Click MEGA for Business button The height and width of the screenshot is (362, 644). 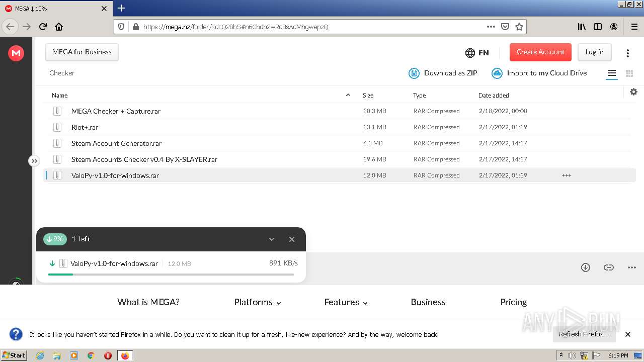pyautogui.click(x=82, y=52)
